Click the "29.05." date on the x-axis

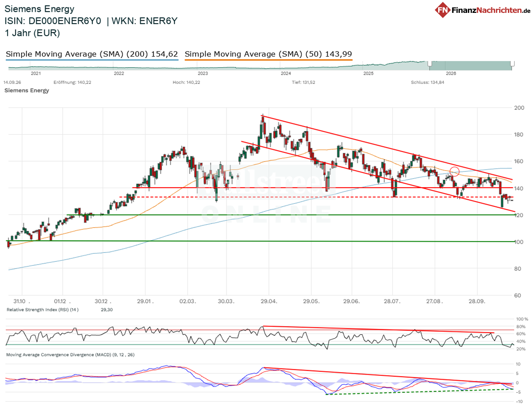click(311, 301)
